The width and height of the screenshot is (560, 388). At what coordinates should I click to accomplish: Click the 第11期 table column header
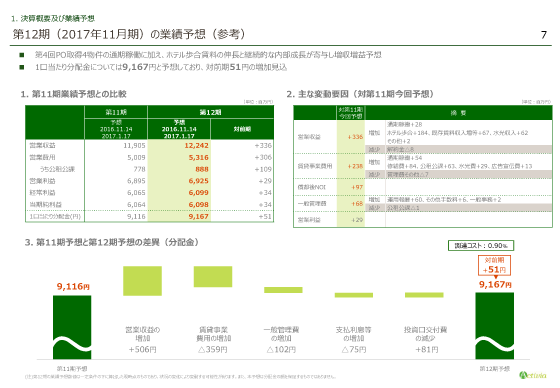116,112
